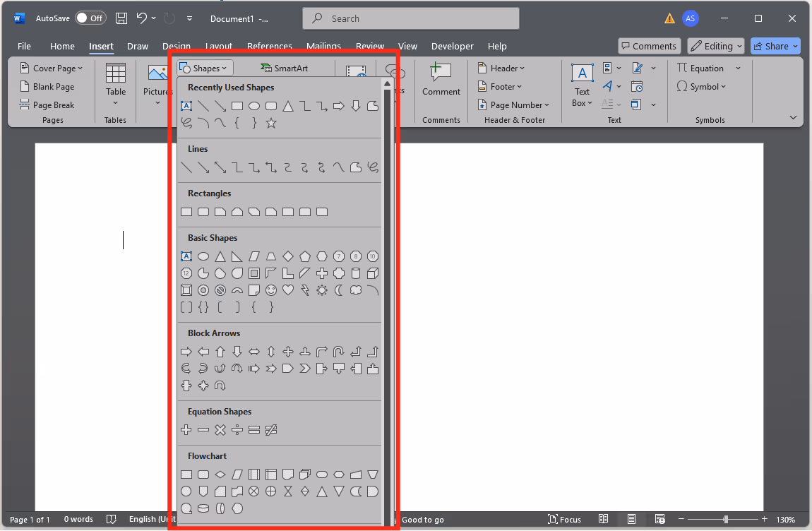The width and height of the screenshot is (812, 531).
Task: Pick the heart shape in Basic Shapes
Action: click(x=288, y=290)
